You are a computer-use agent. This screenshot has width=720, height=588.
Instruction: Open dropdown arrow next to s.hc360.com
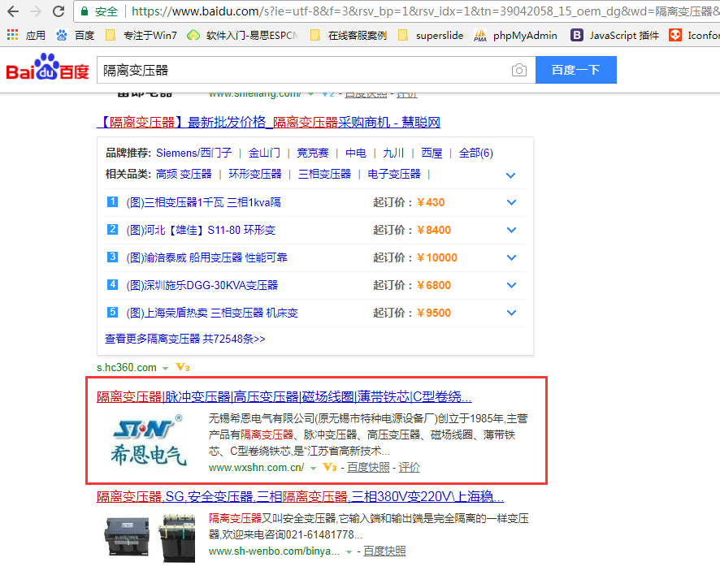tap(165, 369)
